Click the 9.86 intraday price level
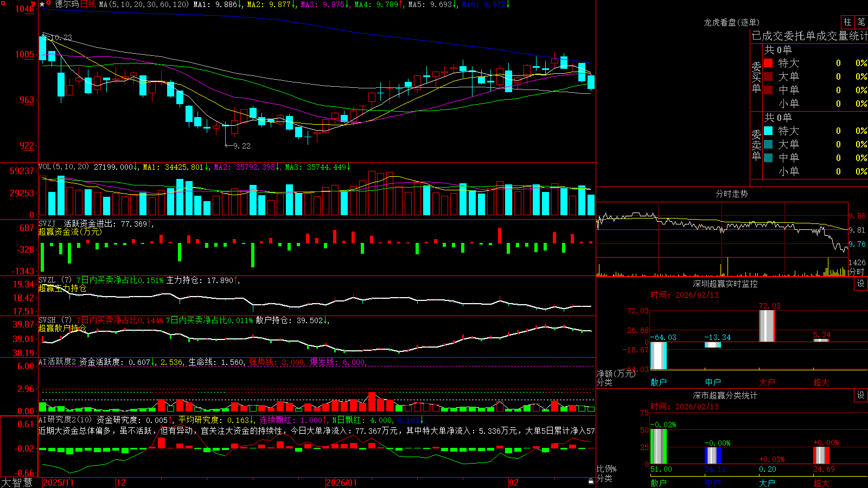This screenshot has width=868, height=488. click(857, 216)
